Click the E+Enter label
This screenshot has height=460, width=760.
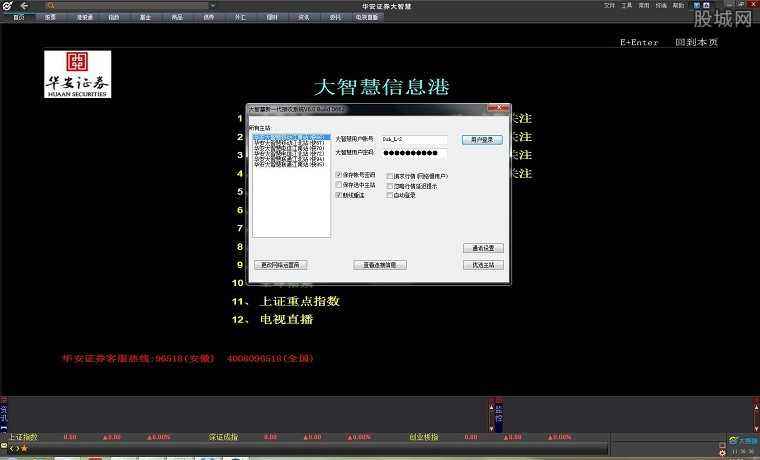click(x=639, y=42)
